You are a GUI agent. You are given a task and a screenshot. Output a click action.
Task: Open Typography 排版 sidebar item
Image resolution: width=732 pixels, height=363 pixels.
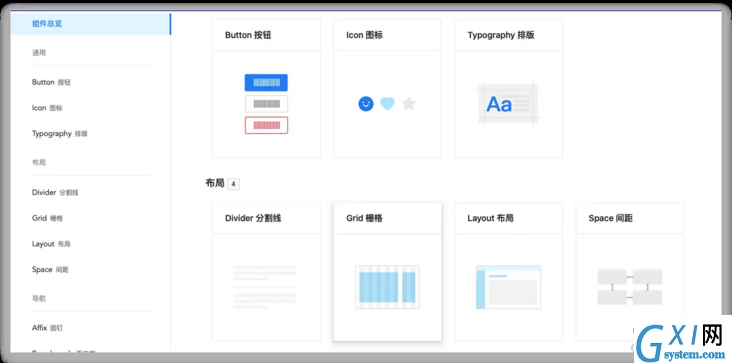pos(60,133)
